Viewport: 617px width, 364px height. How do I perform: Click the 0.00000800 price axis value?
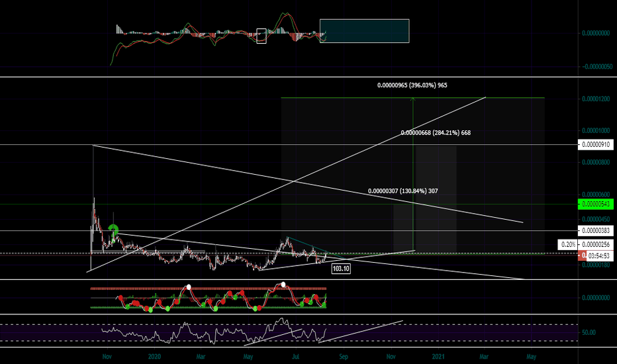click(x=596, y=162)
